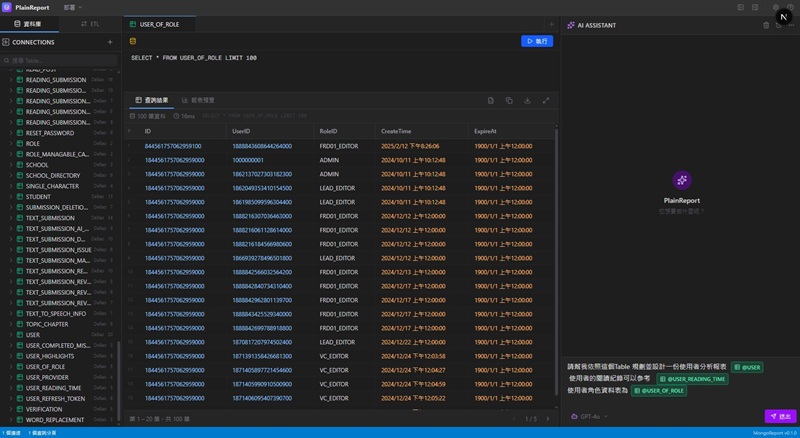Expand the SCHOOL_DIRECTORY table node

12,175
